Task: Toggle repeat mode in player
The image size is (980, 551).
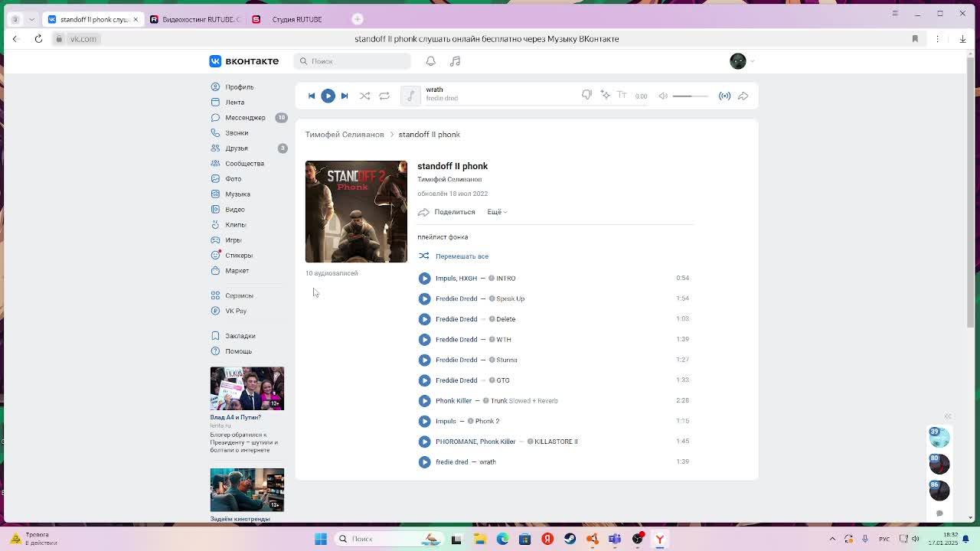Action: click(x=384, y=96)
